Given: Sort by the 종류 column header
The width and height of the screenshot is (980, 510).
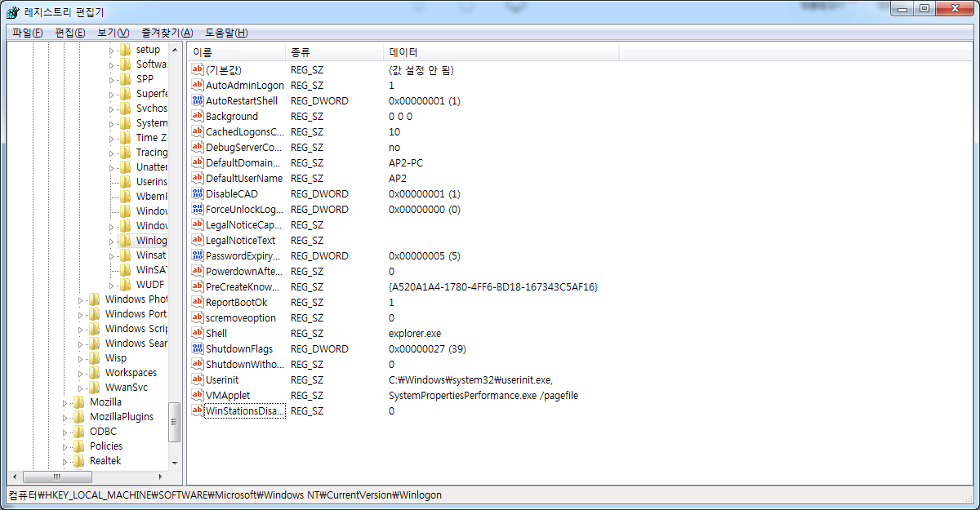Looking at the screenshot, I should click(x=335, y=52).
